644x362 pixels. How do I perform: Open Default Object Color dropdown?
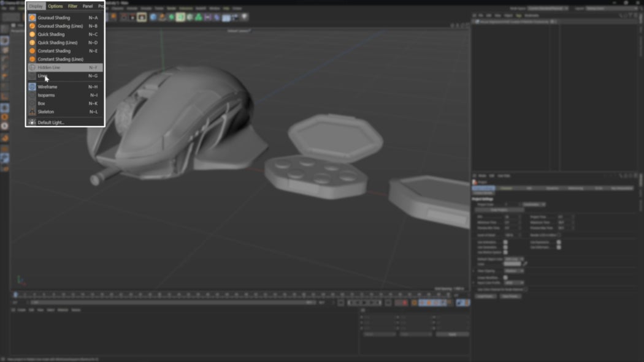coord(514,259)
